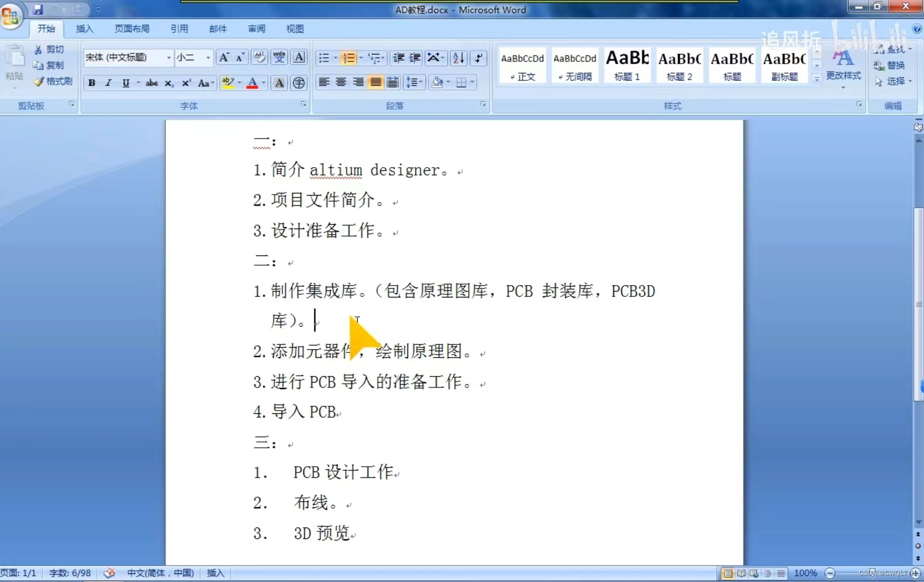Apply subscript formatting
Screen dimensions: 924x582
169,83
